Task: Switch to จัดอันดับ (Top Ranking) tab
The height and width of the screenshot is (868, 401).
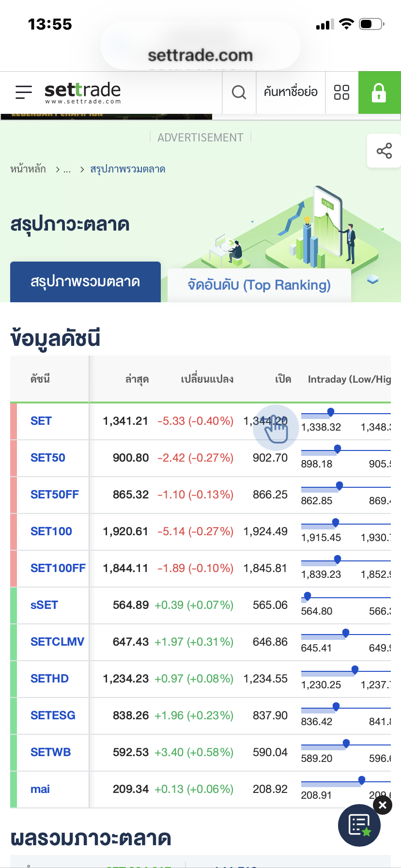Action: [x=259, y=285]
